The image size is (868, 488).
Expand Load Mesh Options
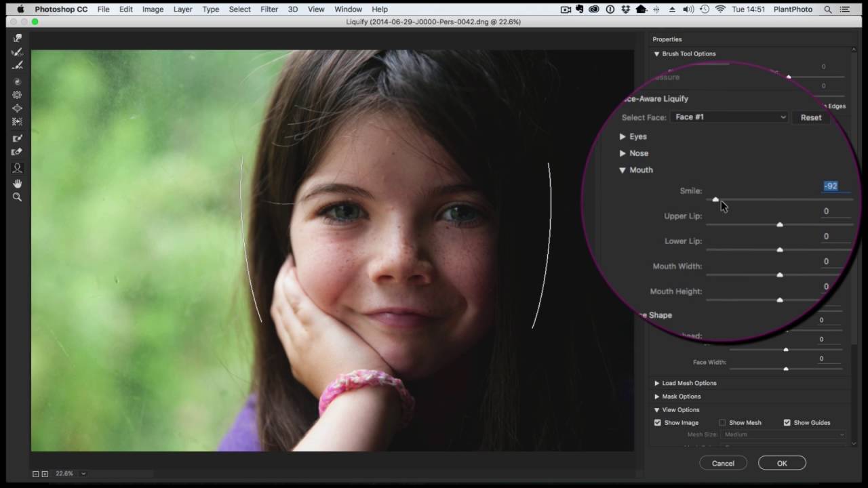(656, 383)
